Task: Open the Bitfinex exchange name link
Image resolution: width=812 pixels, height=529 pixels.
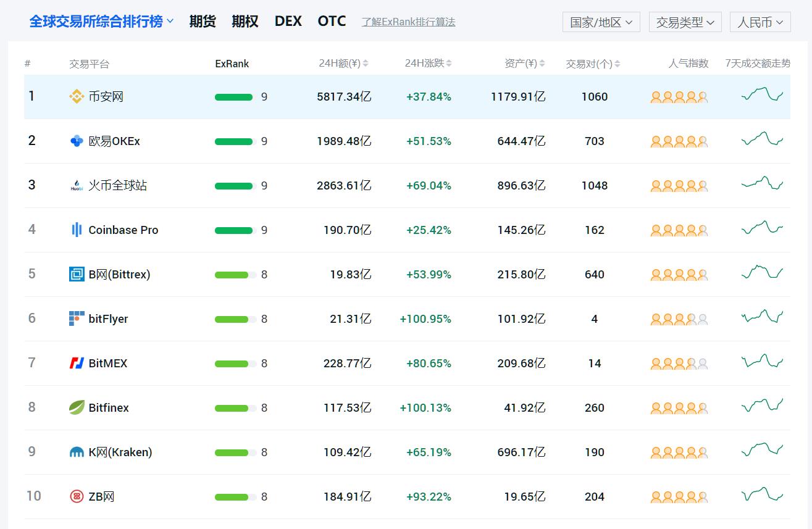Action: (x=109, y=407)
